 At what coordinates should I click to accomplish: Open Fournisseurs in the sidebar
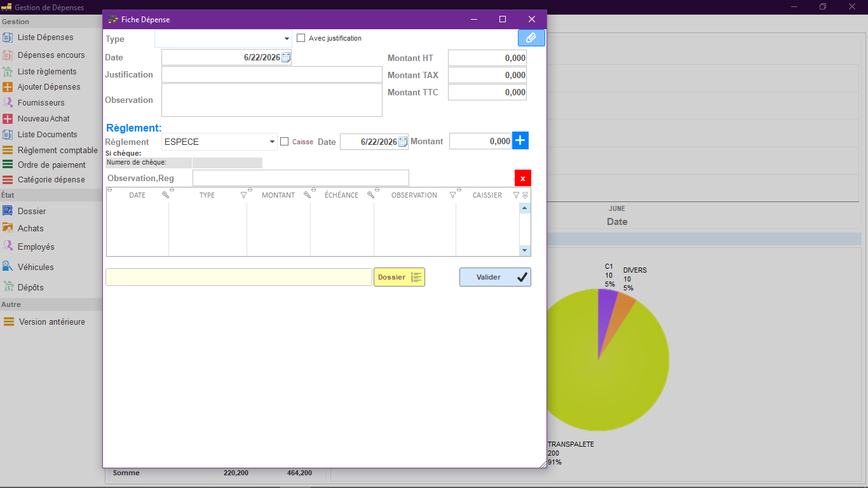(41, 102)
